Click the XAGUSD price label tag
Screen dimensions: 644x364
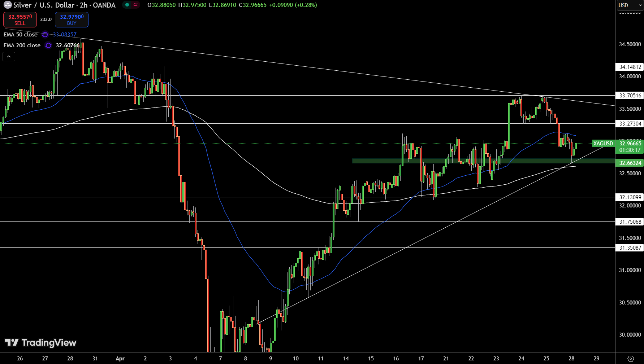tap(603, 144)
